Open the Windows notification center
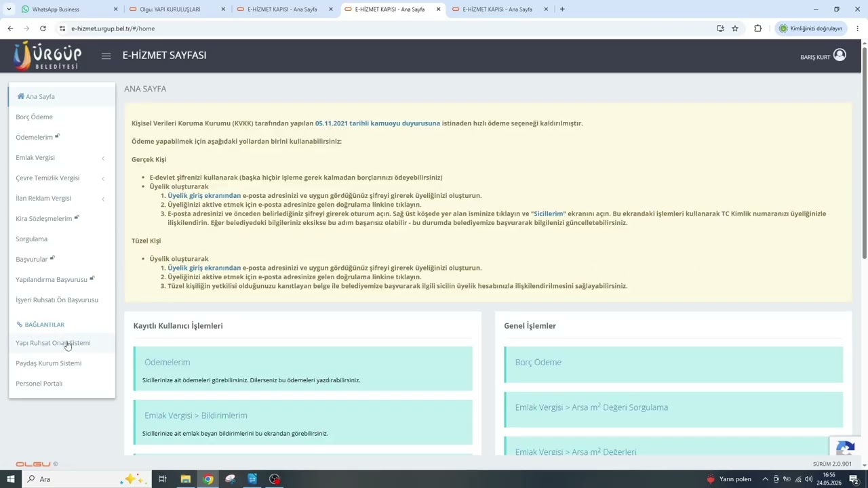The height and width of the screenshot is (488, 868). tap(854, 479)
